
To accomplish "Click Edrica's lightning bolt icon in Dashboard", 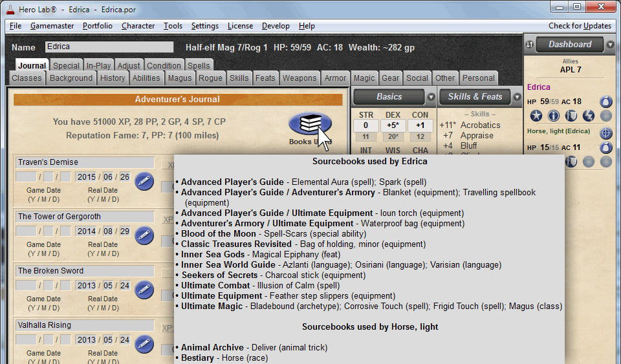I will pos(588,116).
